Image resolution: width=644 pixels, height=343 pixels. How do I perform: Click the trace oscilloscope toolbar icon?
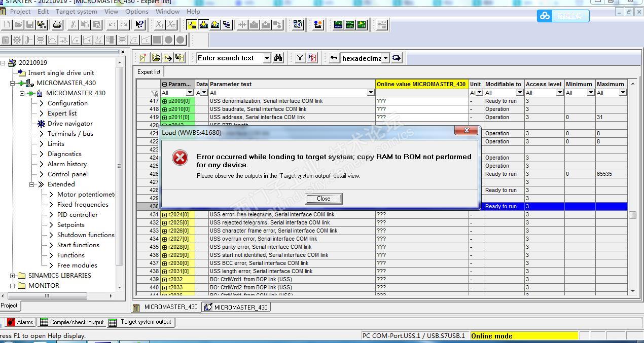coord(338,24)
